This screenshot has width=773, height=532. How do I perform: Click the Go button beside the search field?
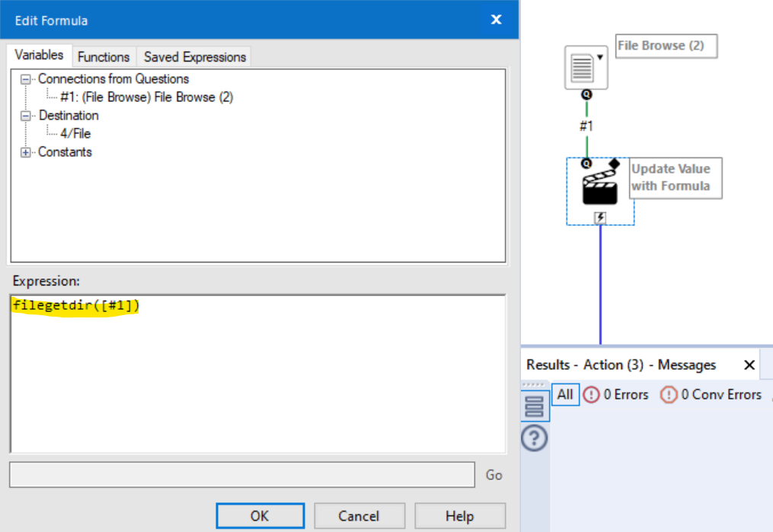[493, 475]
